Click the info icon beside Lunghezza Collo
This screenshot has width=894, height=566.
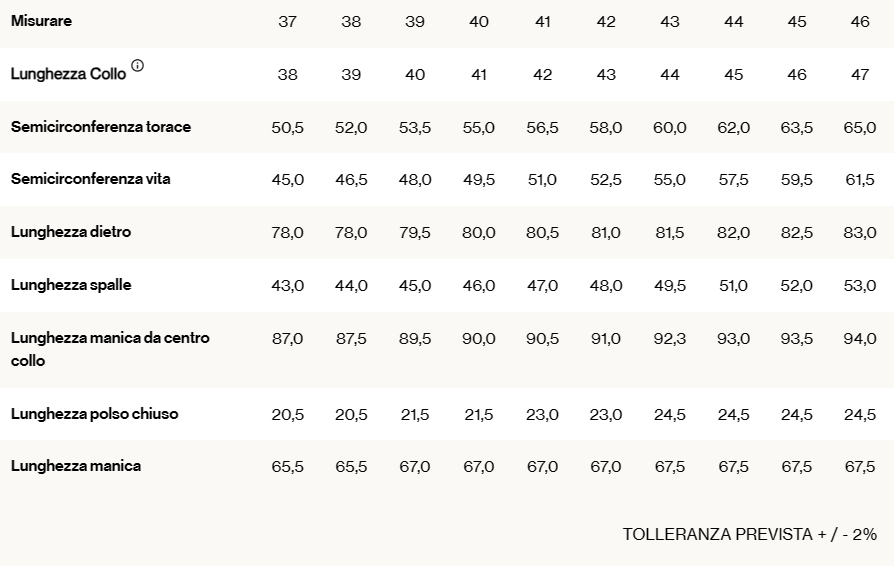pyautogui.click(x=137, y=66)
